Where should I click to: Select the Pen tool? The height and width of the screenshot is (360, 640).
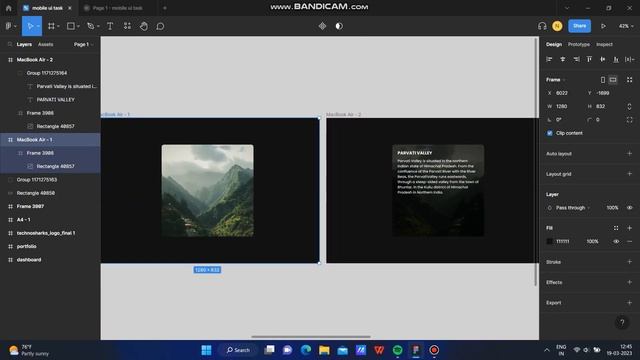91,26
